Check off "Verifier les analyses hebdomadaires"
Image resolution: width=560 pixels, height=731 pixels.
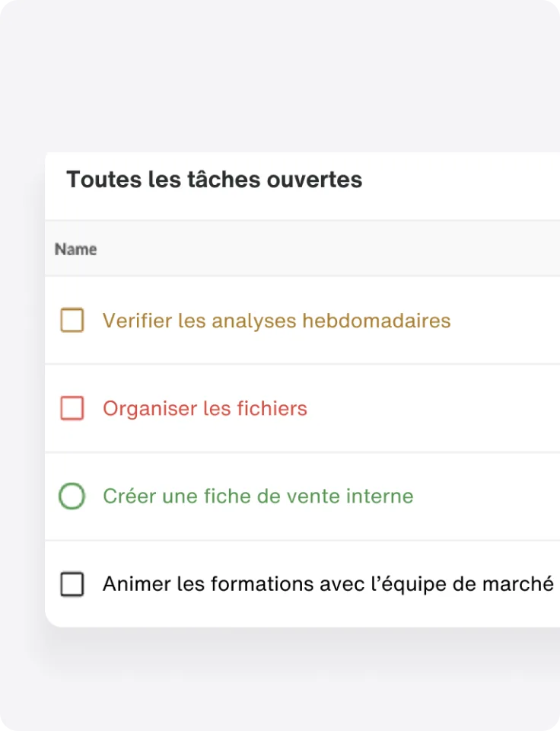click(72, 321)
